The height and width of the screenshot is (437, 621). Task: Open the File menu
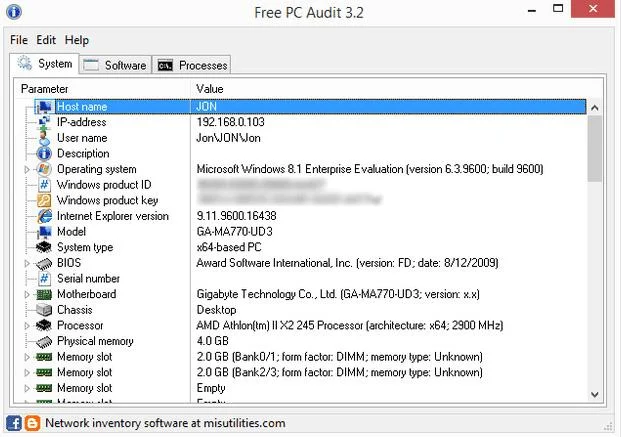(x=19, y=40)
